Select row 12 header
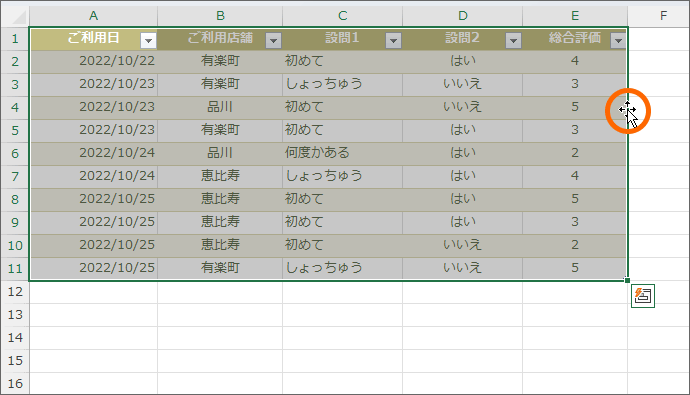This screenshot has width=690, height=395. [x=15, y=292]
